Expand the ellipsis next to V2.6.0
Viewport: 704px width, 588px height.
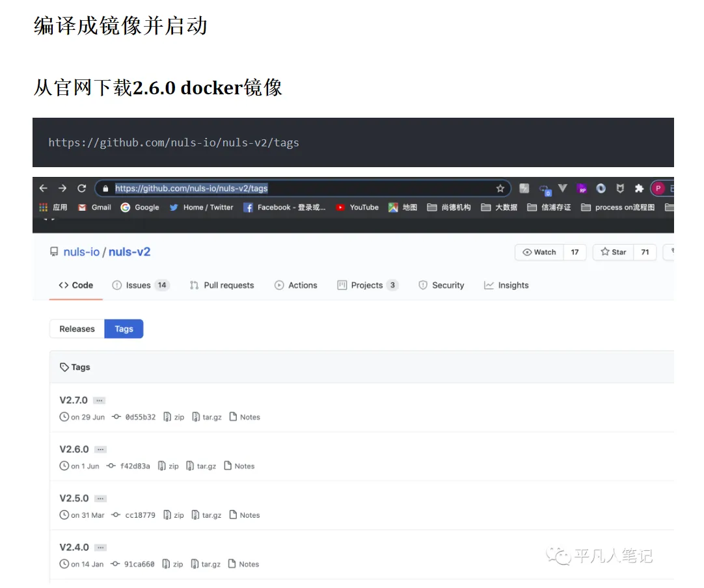tap(101, 449)
